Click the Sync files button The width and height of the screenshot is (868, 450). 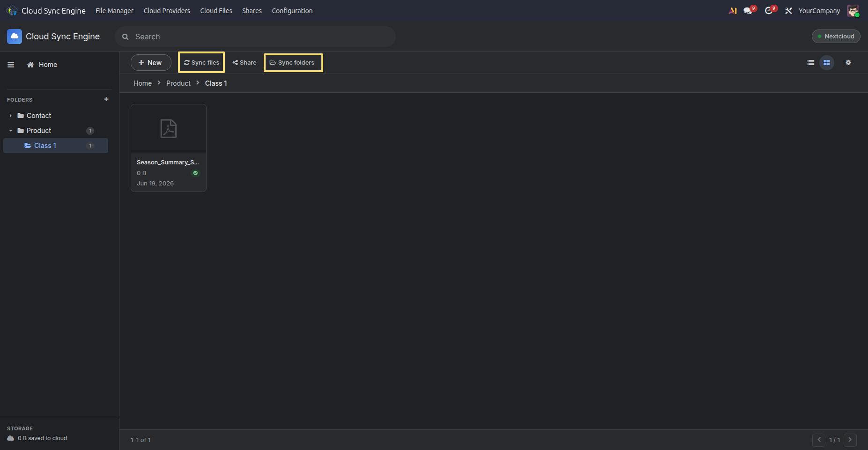pos(201,63)
